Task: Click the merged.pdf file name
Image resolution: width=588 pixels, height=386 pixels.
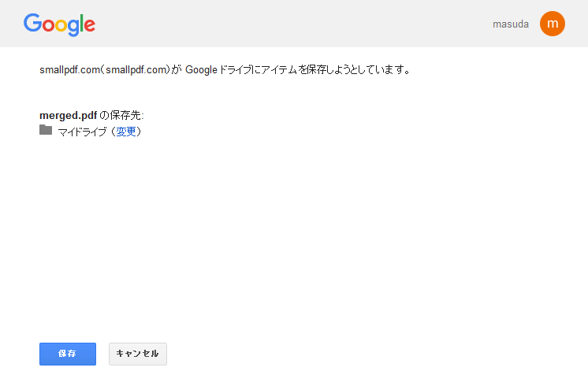Action: coord(69,116)
